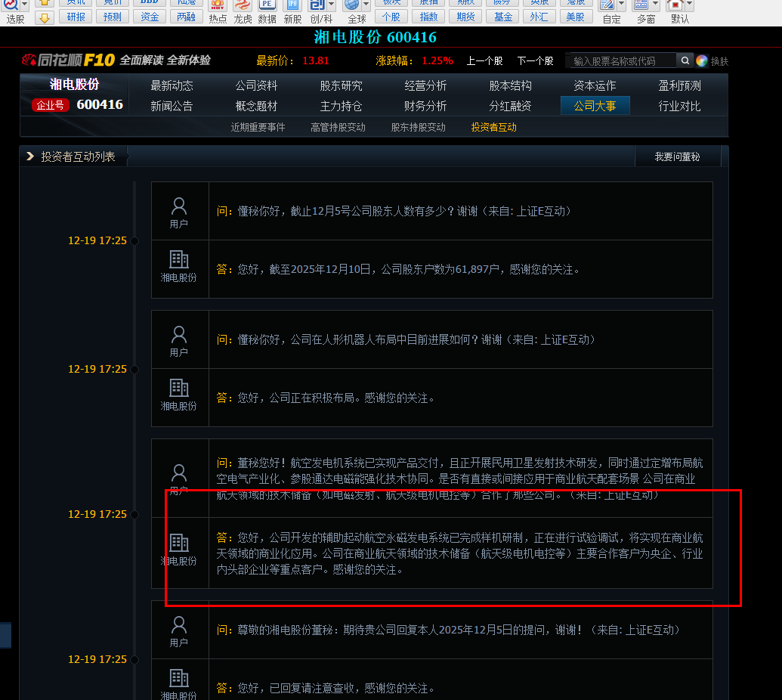
Task: Click the 个股 toolbar button
Action: click(x=391, y=17)
